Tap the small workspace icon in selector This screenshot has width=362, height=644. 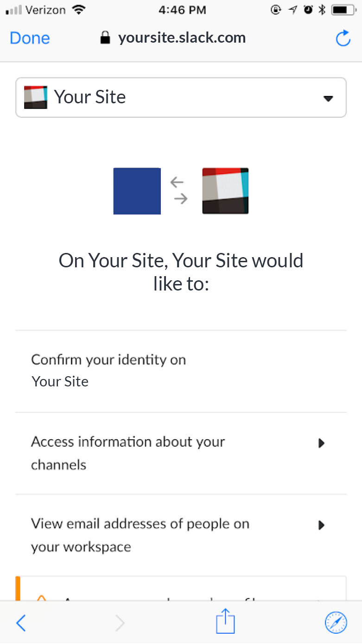click(36, 97)
